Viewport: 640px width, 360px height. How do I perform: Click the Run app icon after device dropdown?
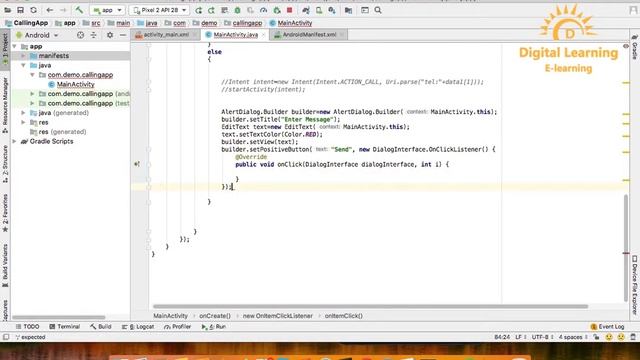click(x=198, y=10)
